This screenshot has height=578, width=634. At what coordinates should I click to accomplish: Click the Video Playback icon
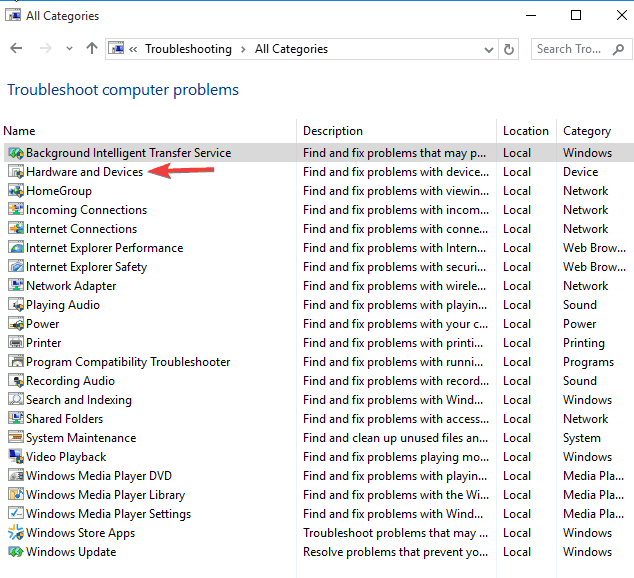click(16, 457)
